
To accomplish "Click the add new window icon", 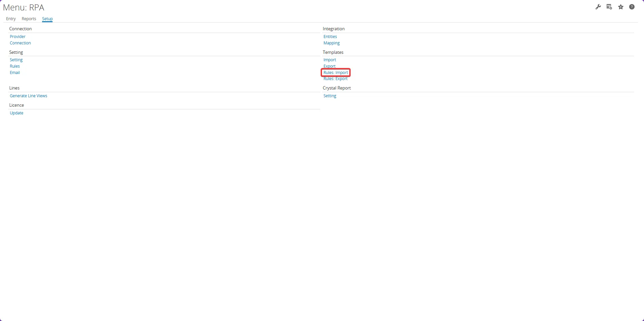I will coord(609,7).
